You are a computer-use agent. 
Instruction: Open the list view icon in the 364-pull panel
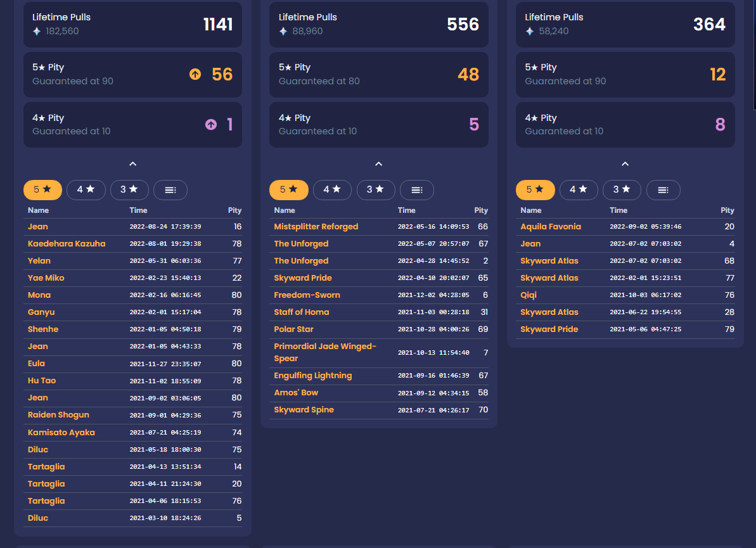(x=663, y=190)
